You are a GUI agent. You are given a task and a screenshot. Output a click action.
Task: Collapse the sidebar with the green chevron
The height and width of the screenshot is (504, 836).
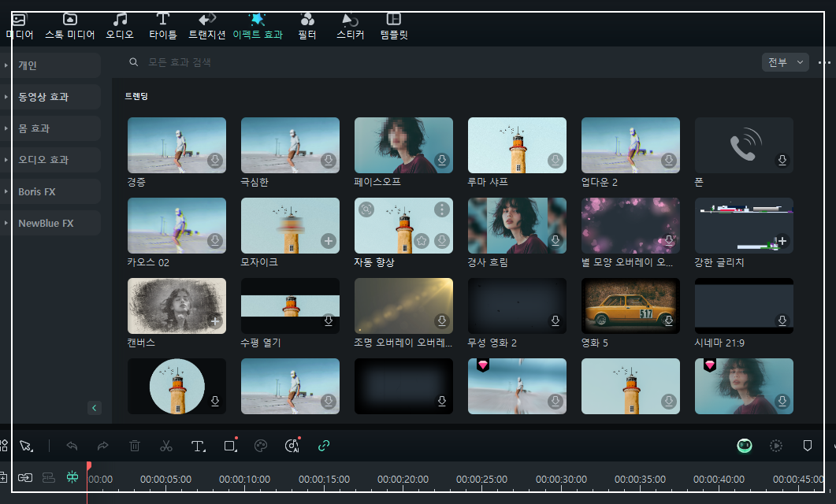point(95,408)
